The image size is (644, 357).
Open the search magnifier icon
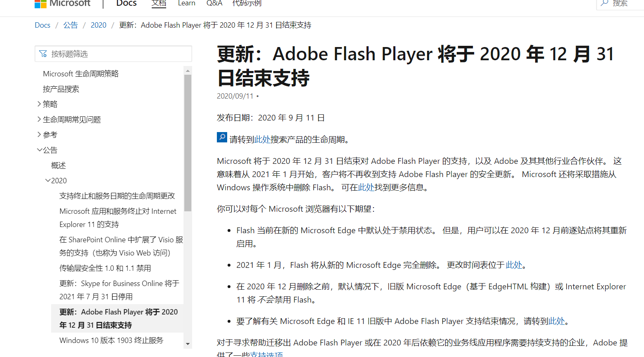pos(604,3)
